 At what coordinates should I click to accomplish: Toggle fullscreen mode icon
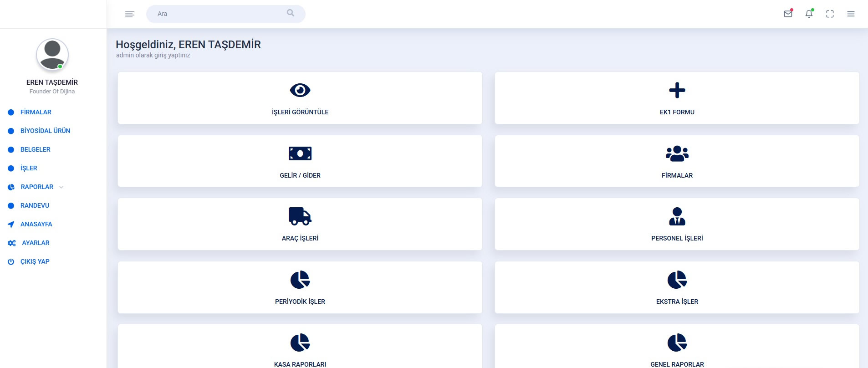[830, 14]
